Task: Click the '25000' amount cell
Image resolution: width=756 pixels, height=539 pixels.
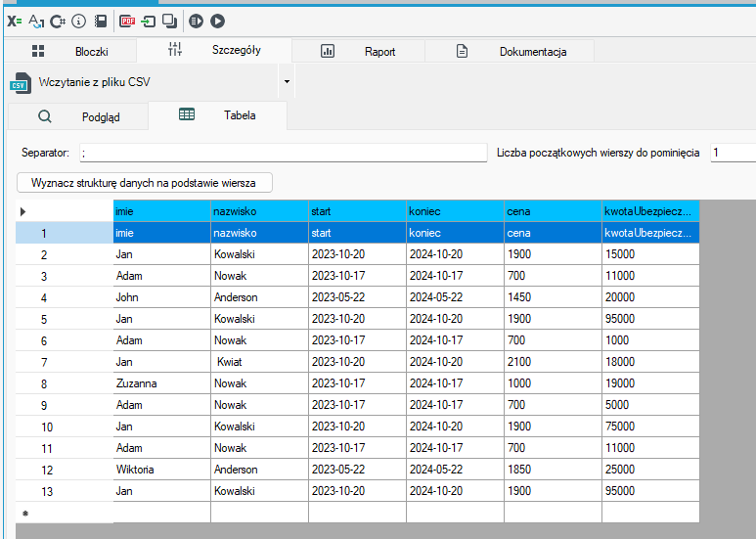Action: (651, 470)
